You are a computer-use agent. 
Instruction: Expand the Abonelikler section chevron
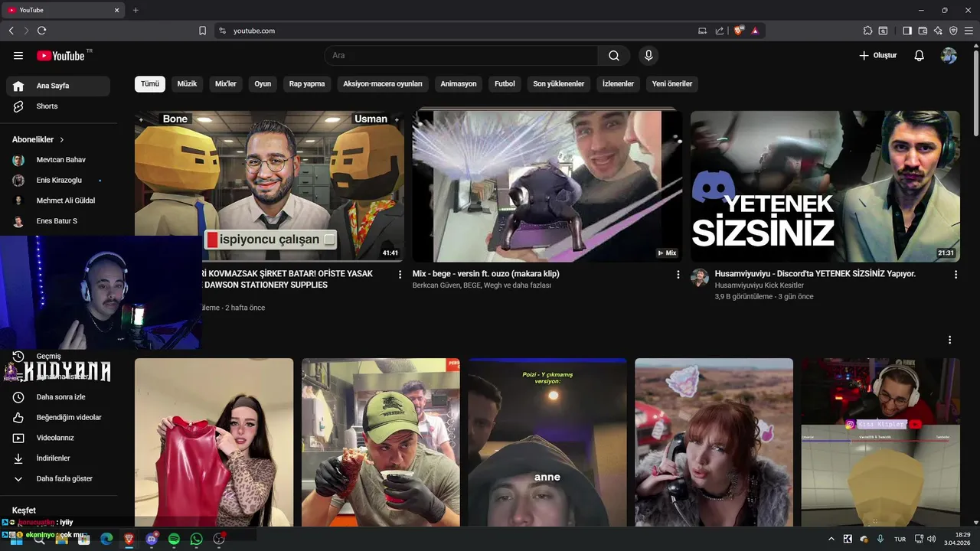click(x=62, y=140)
